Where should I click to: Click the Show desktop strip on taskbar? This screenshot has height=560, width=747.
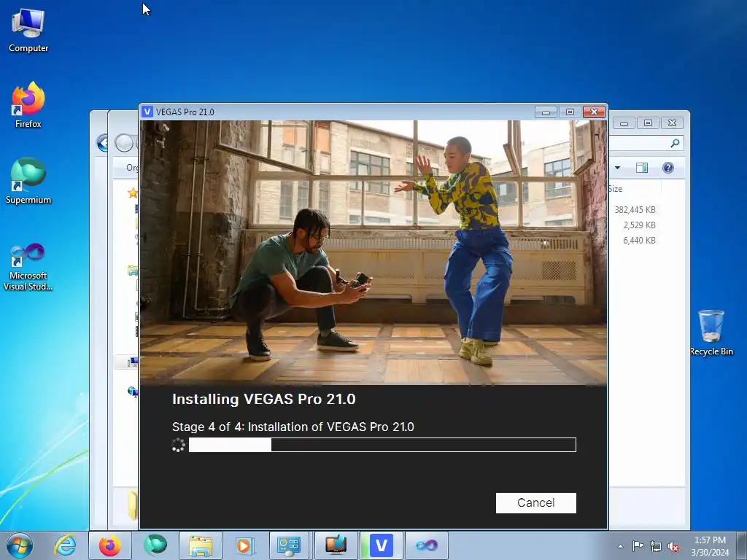pyautogui.click(x=742, y=545)
